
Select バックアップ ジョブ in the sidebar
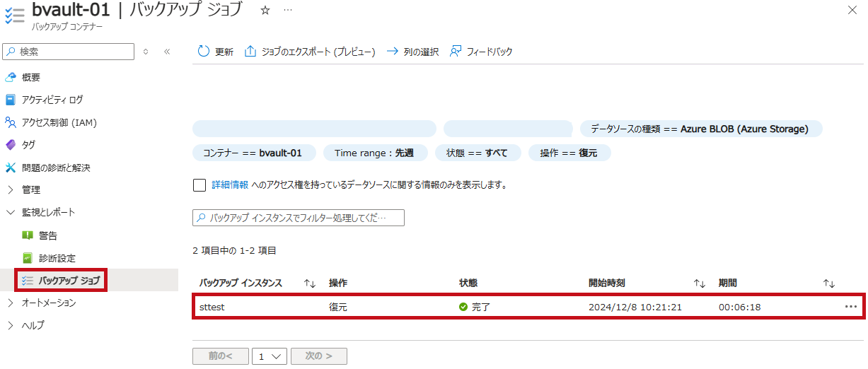pyautogui.click(x=69, y=281)
